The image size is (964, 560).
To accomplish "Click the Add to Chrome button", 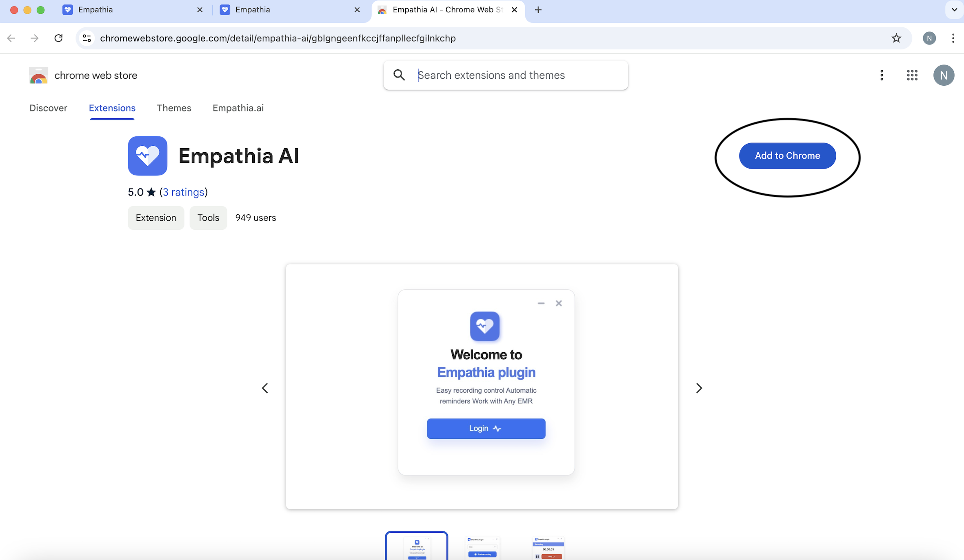I will pyautogui.click(x=787, y=156).
